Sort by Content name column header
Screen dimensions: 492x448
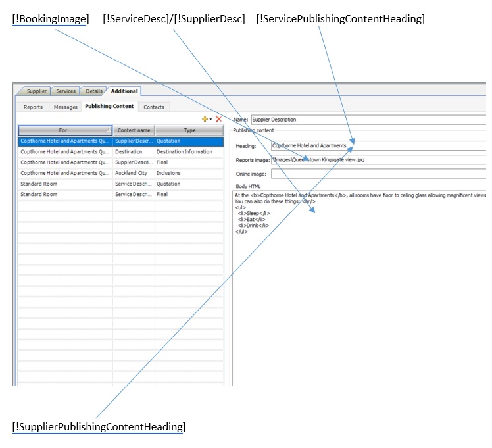click(x=134, y=130)
